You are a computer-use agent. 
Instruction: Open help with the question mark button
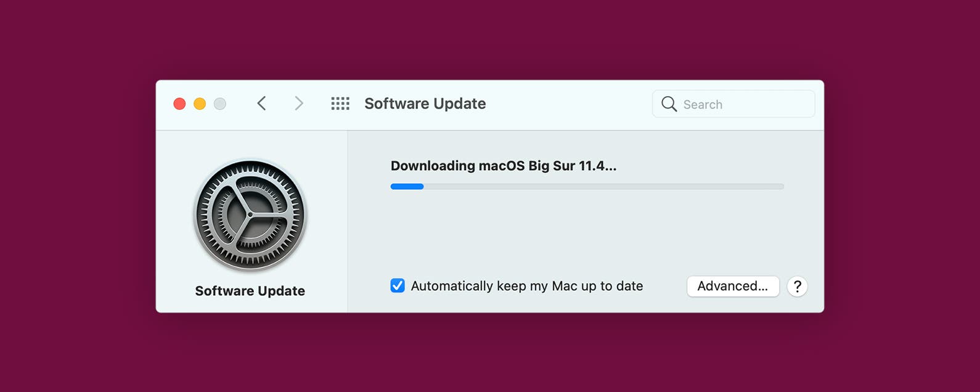tap(797, 287)
